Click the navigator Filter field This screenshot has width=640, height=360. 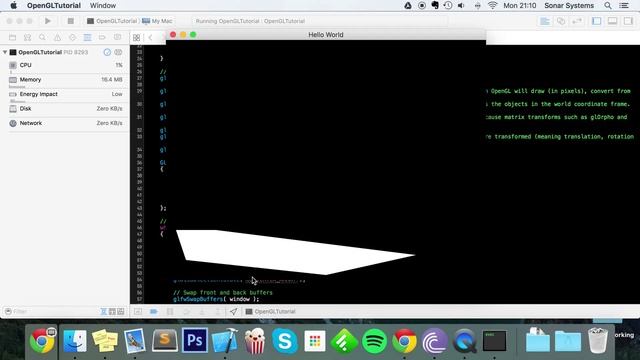[x=51, y=311]
